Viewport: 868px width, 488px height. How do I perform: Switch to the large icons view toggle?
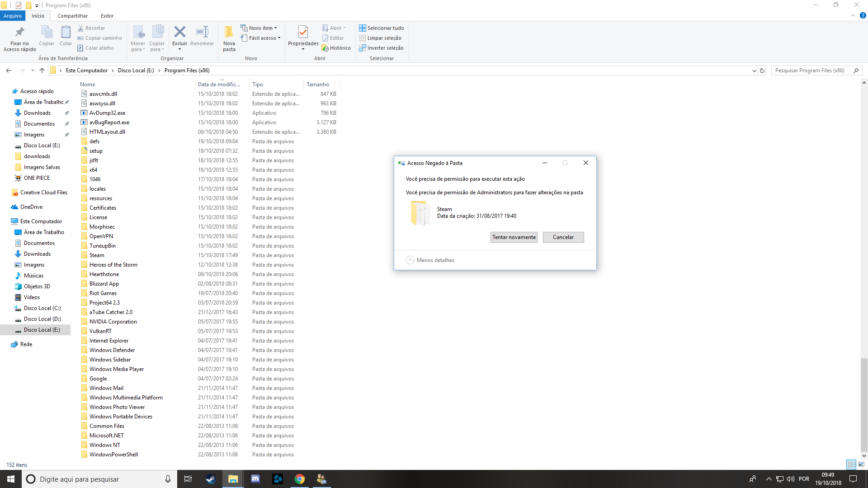coord(861,465)
